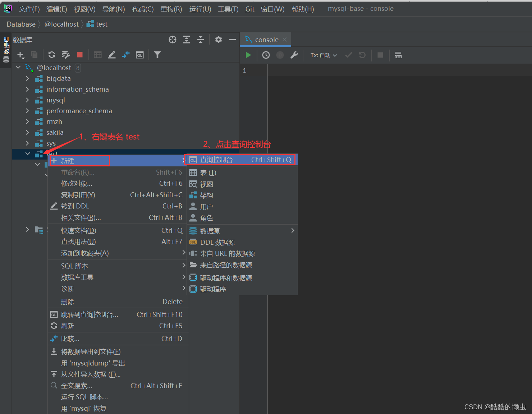
Task: Expand the rmzh schema node
Action: click(x=27, y=121)
